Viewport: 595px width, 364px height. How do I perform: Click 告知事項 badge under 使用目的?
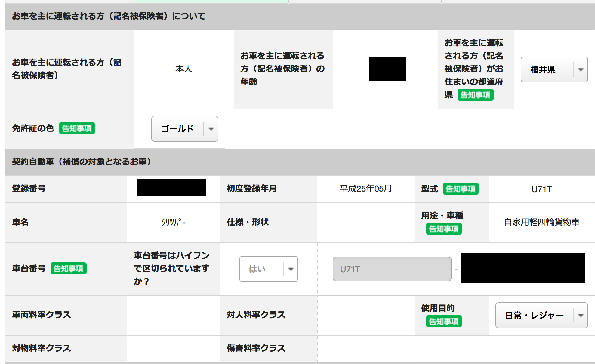(x=444, y=322)
